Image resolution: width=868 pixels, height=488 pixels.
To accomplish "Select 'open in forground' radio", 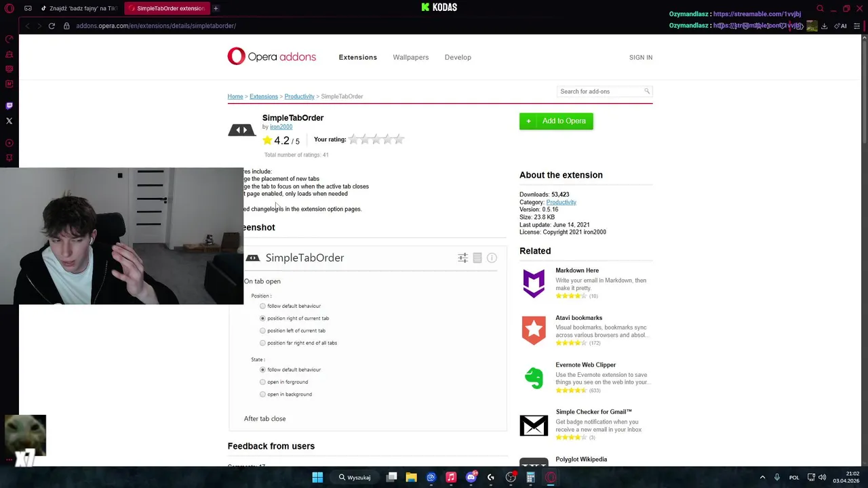I will tap(262, 382).
